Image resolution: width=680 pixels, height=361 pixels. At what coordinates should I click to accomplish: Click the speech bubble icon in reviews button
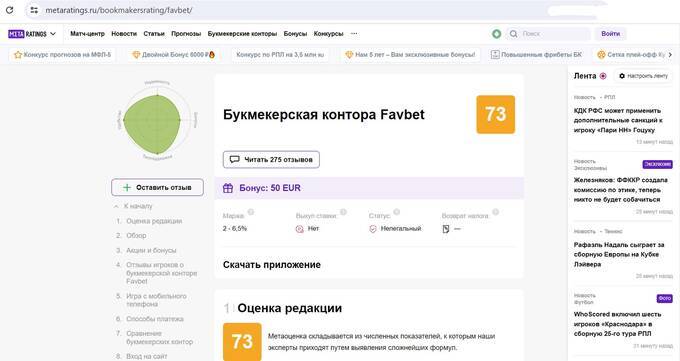pyautogui.click(x=235, y=159)
